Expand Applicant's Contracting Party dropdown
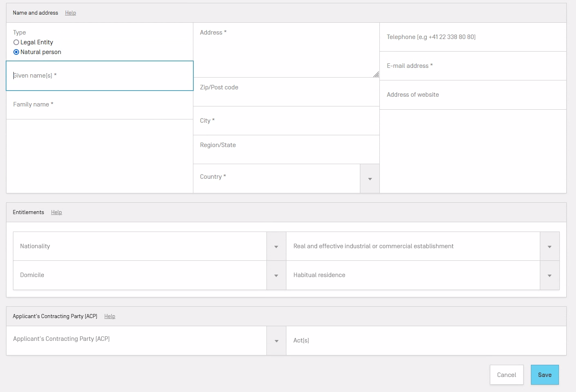The height and width of the screenshot is (392, 576). coord(276,341)
